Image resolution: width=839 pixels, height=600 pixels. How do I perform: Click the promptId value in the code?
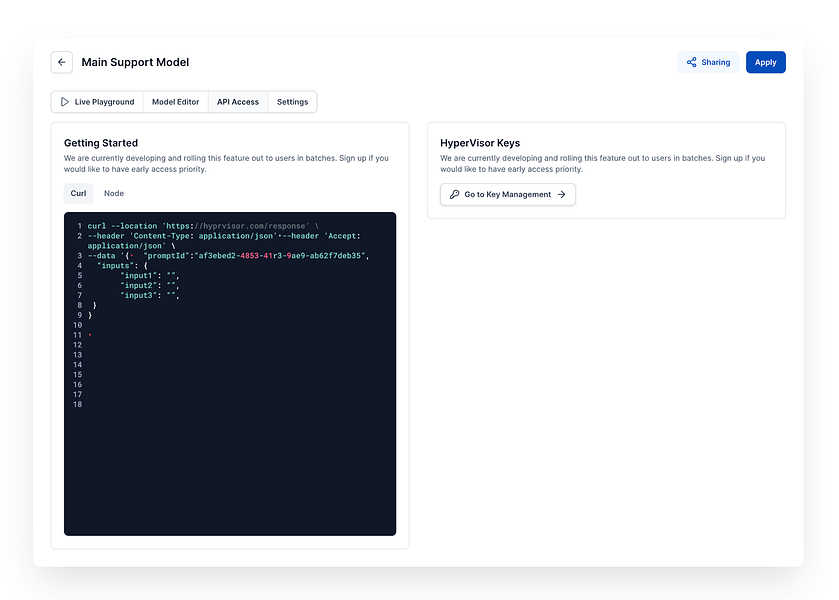282,256
